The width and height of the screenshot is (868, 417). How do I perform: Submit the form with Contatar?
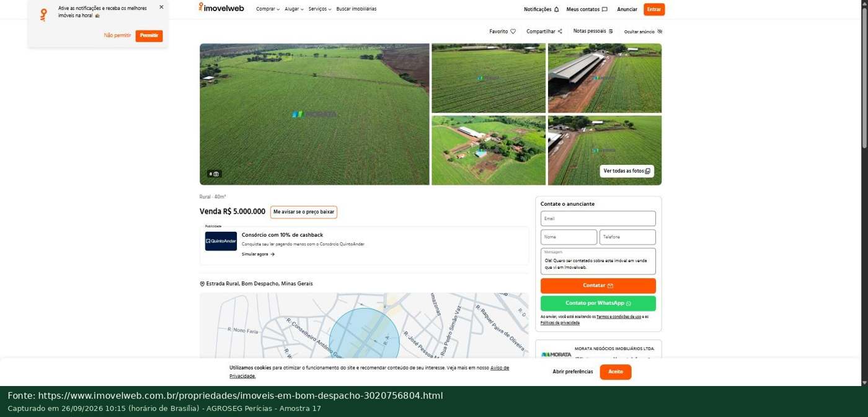click(x=598, y=286)
